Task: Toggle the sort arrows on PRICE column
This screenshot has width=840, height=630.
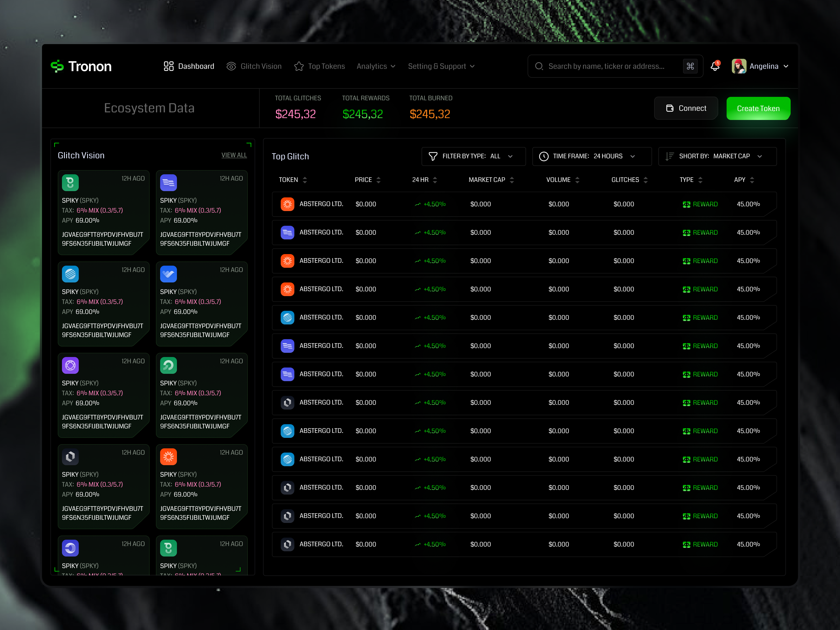Action: click(x=378, y=180)
